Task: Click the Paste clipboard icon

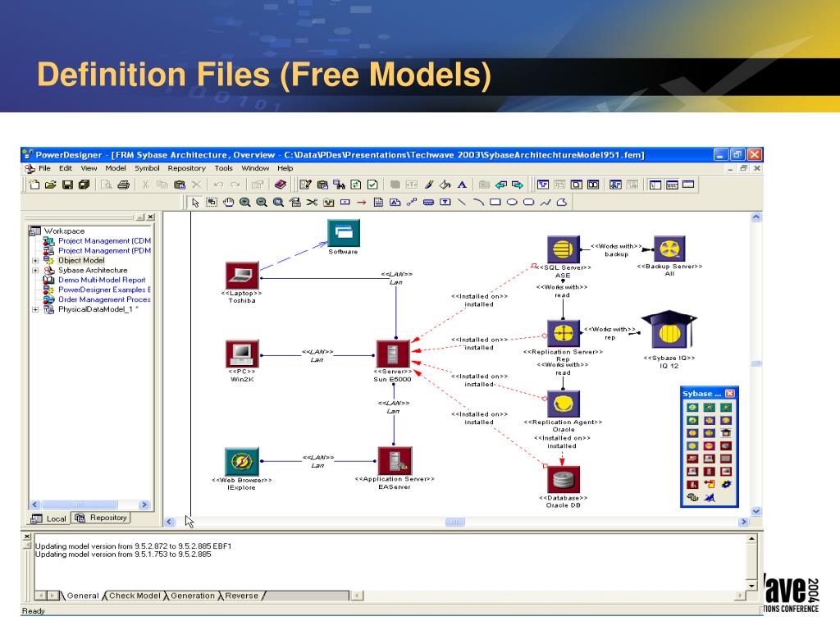Action: coord(180,185)
